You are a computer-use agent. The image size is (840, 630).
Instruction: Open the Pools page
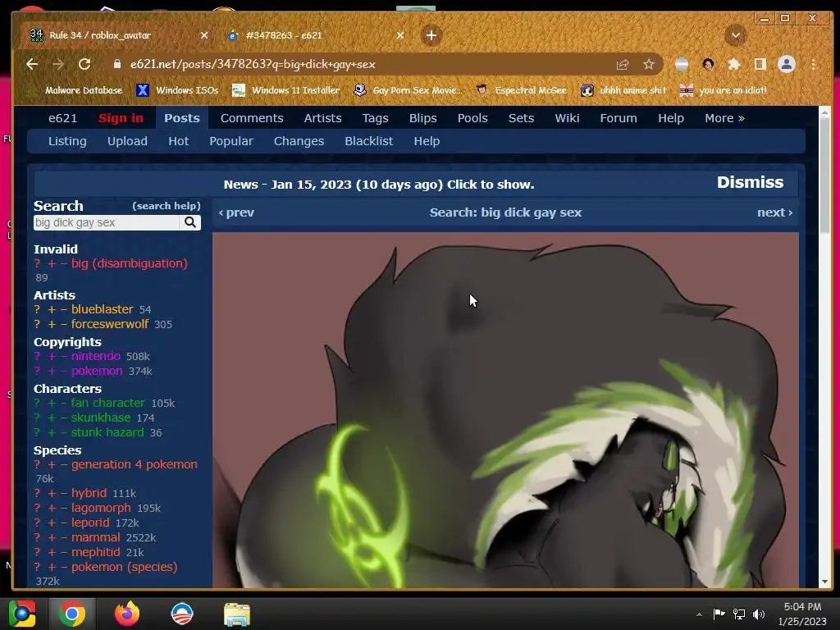coord(472,118)
